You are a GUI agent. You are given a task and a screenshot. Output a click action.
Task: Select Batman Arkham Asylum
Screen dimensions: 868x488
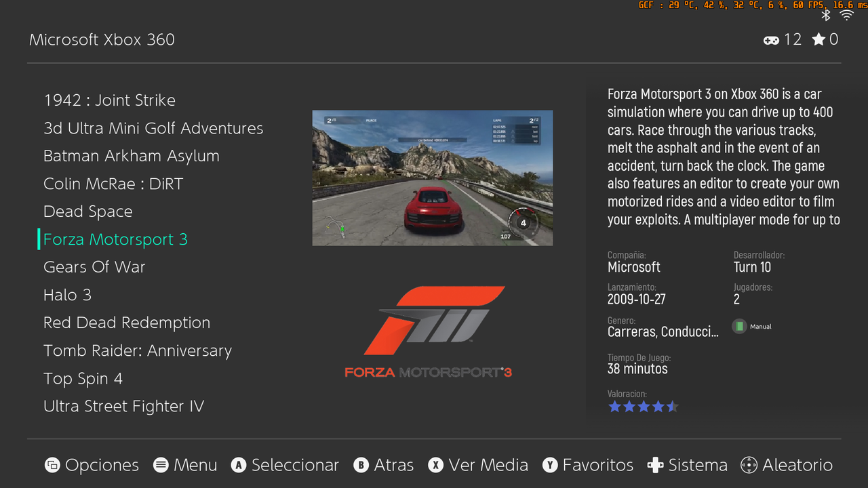coord(132,156)
